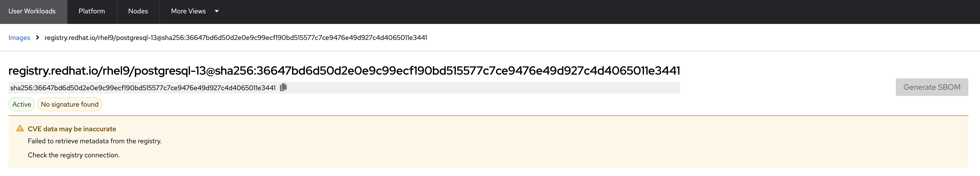Screen dimensions: 980x176
Task: Click the large postgresql-13 image name heading
Action: coord(344,70)
